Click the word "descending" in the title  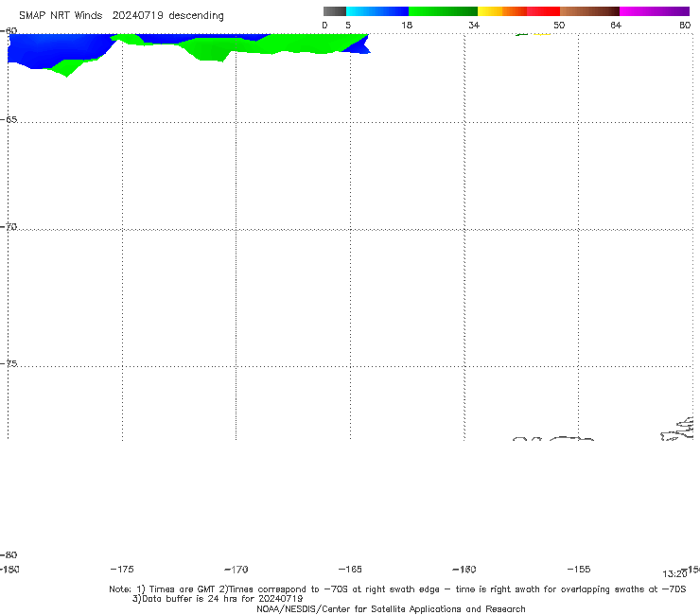[196, 16]
